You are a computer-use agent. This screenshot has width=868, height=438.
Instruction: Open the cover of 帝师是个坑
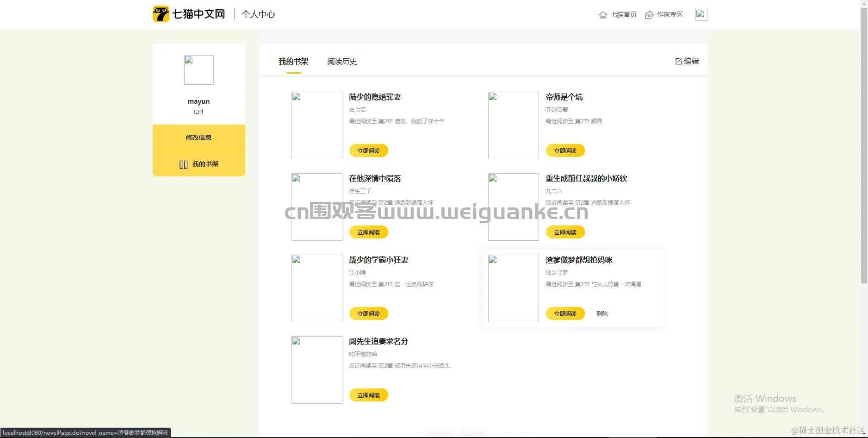pos(514,125)
